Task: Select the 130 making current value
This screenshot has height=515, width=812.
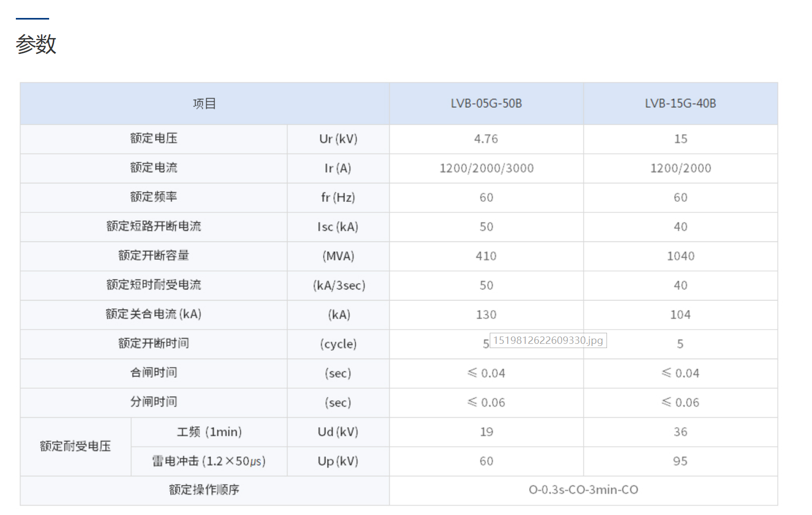Action: [486, 315]
